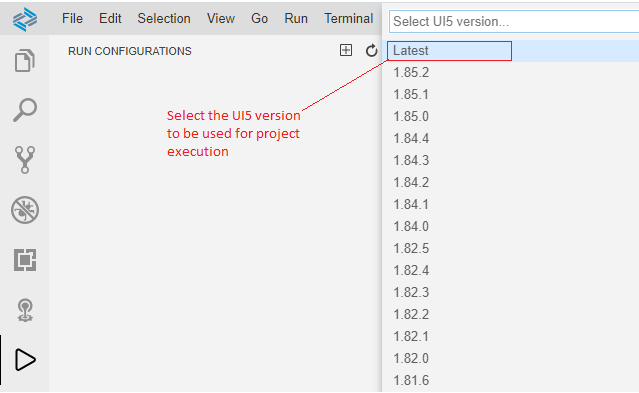
Task: Open Source Control branch icon
Action: coord(25,160)
